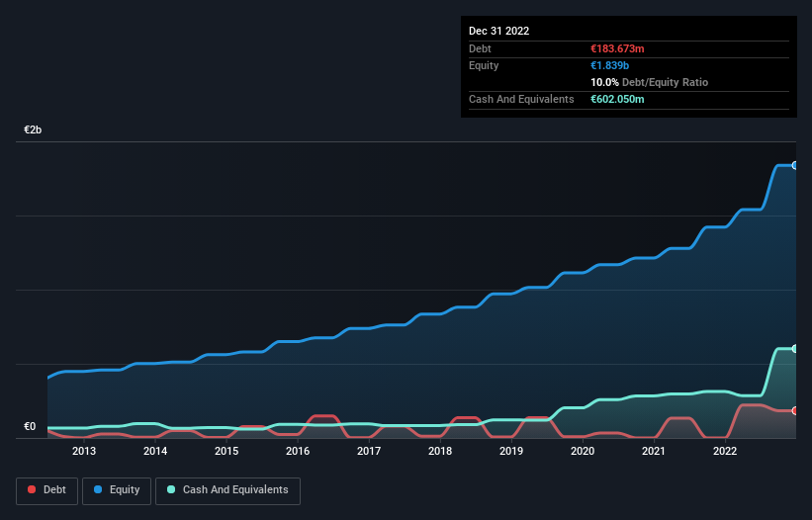Click the 2018 x-axis label
This screenshot has width=812, height=520.
440,451
